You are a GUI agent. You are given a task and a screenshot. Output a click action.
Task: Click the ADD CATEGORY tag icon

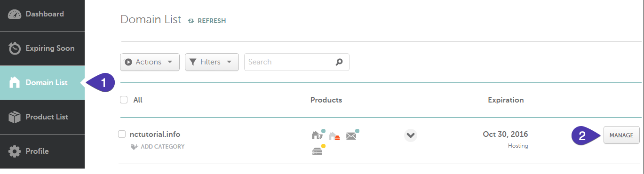tap(135, 147)
